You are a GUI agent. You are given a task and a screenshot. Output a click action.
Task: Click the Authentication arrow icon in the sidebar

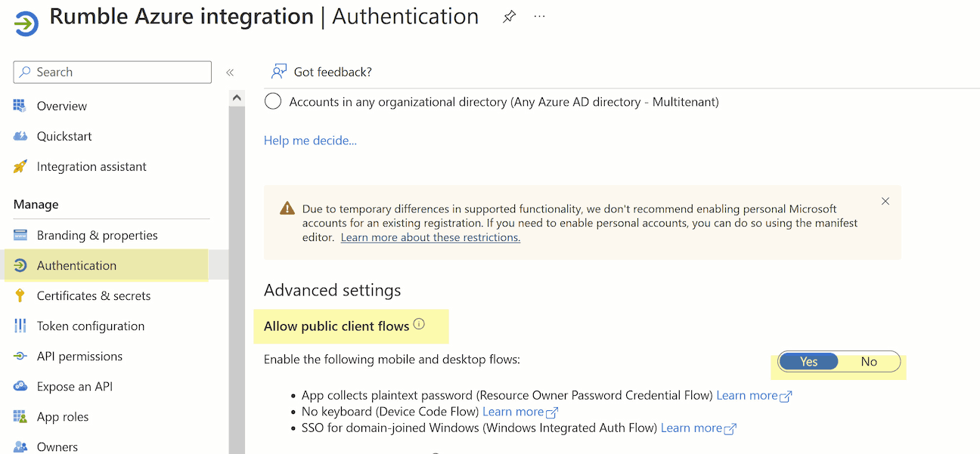[20, 265]
